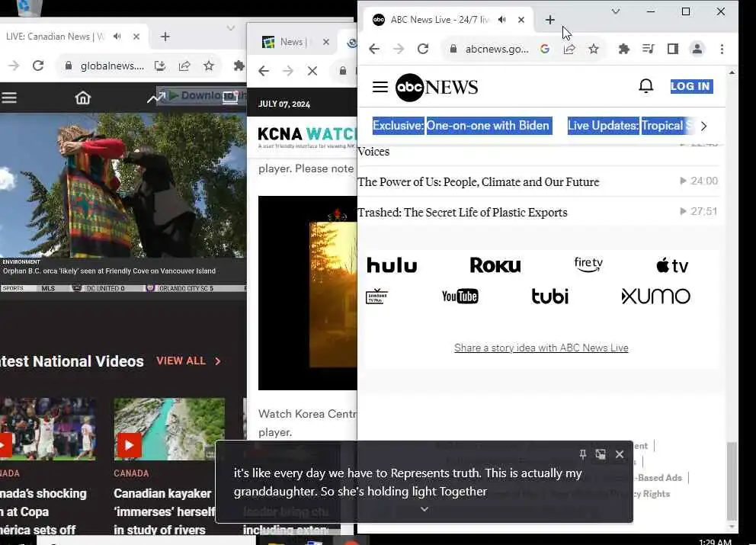Open profile avatar in ABC window

point(697,49)
